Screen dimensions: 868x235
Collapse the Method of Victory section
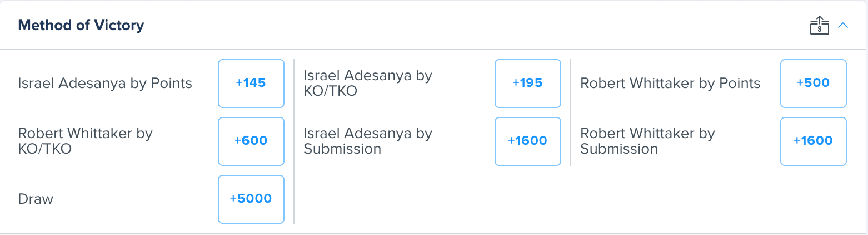tap(843, 26)
